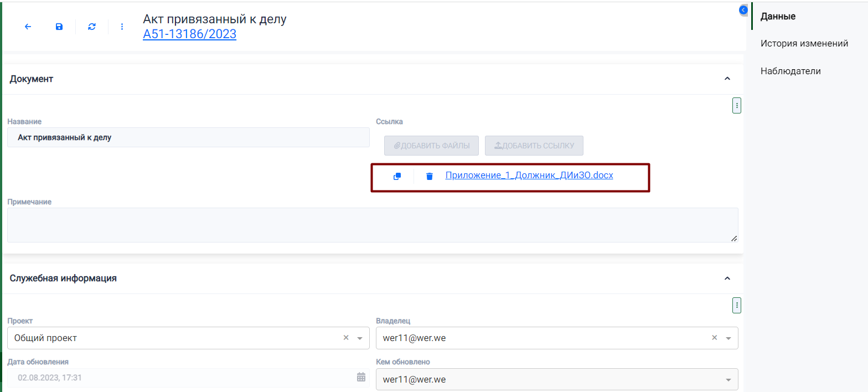Expand the Проект dropdown
Image resolution: width=868 pixels, height=392 pixels.
pyautogui.click(x=360, y=338)
